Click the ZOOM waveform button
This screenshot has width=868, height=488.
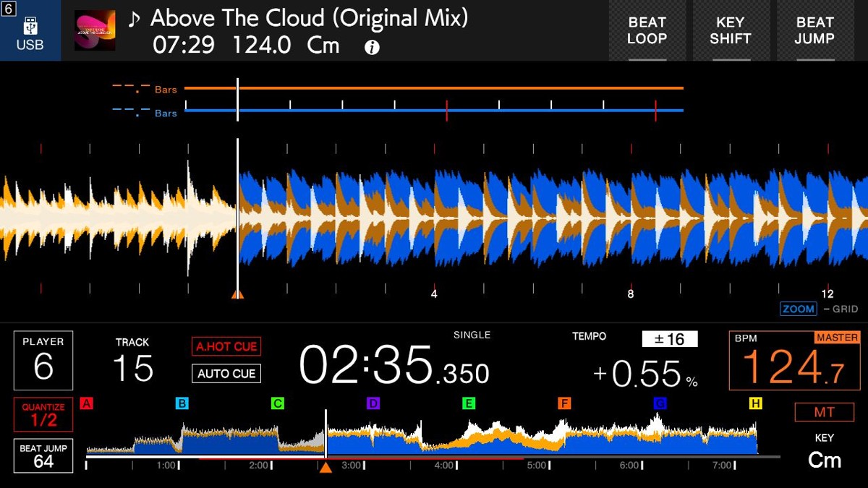pyautogui.click(x=799, y=309)
